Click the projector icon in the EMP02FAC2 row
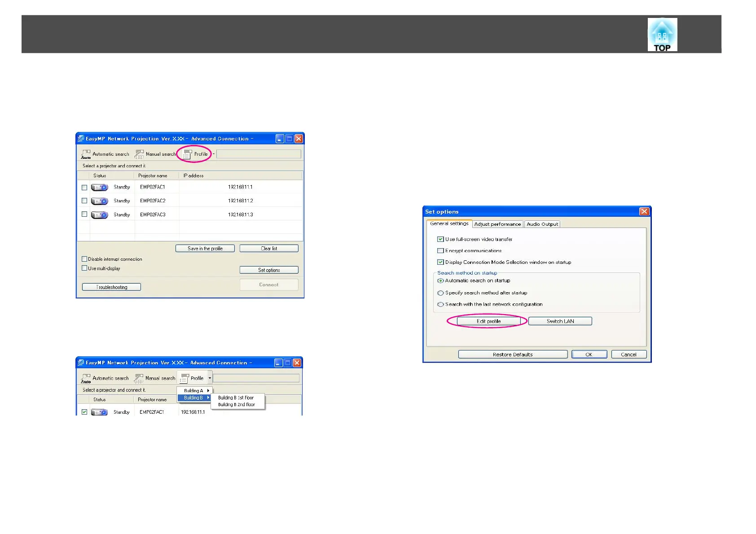 coord(100,201)
